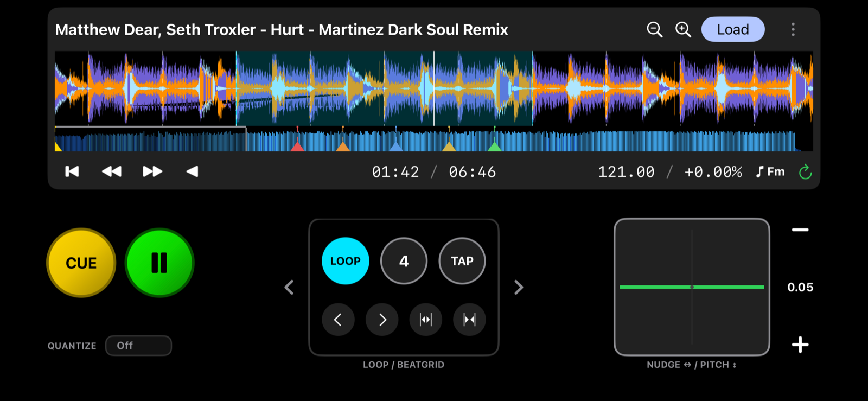
Task: Shift beatgrid left
Action: tap(338, 320)
